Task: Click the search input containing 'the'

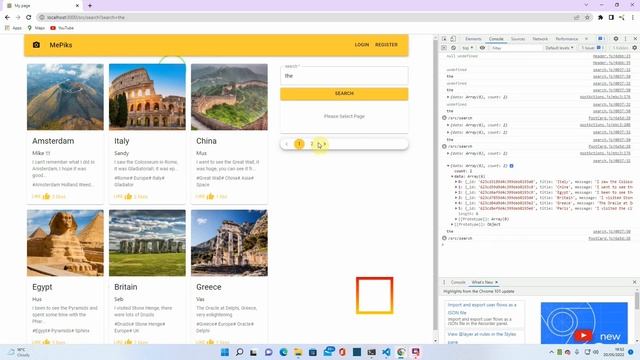Action: click(x=344, y=76)
